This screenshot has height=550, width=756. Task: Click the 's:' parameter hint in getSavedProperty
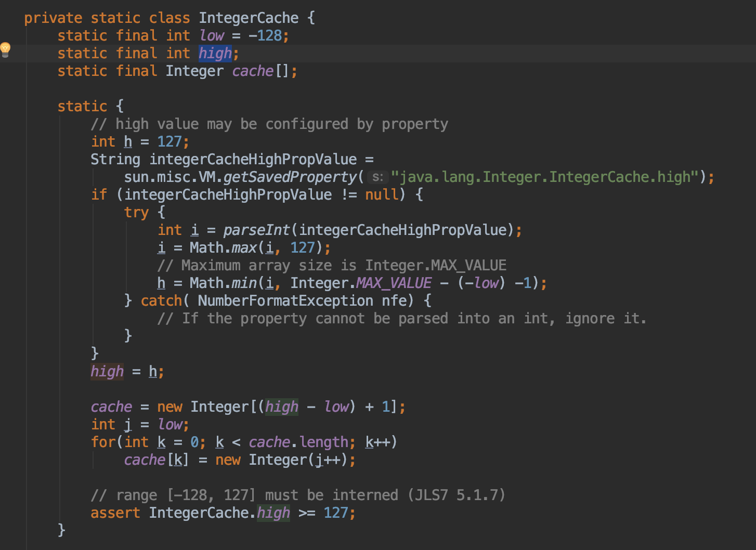tap(378, 177)
